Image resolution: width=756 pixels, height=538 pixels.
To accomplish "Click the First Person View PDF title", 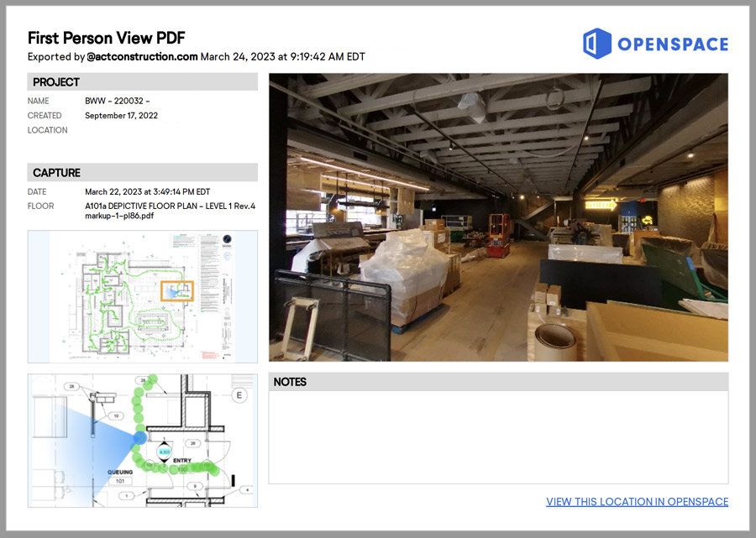I will [x=106, y=38].
